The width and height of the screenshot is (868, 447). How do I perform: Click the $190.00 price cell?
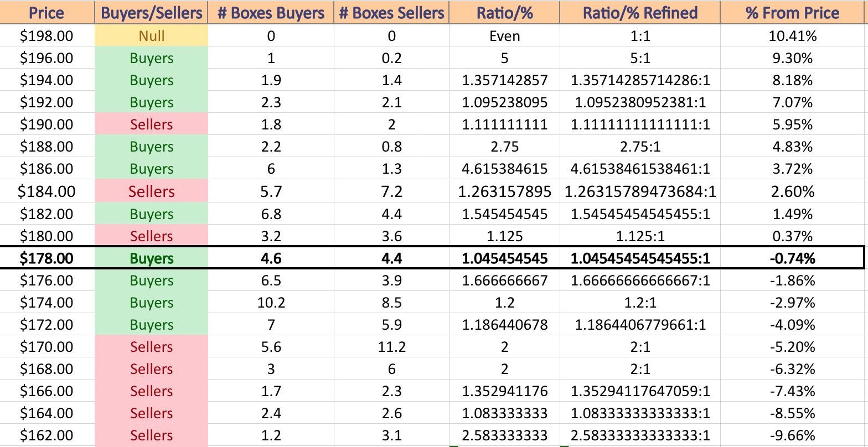(x=47, y=124)
